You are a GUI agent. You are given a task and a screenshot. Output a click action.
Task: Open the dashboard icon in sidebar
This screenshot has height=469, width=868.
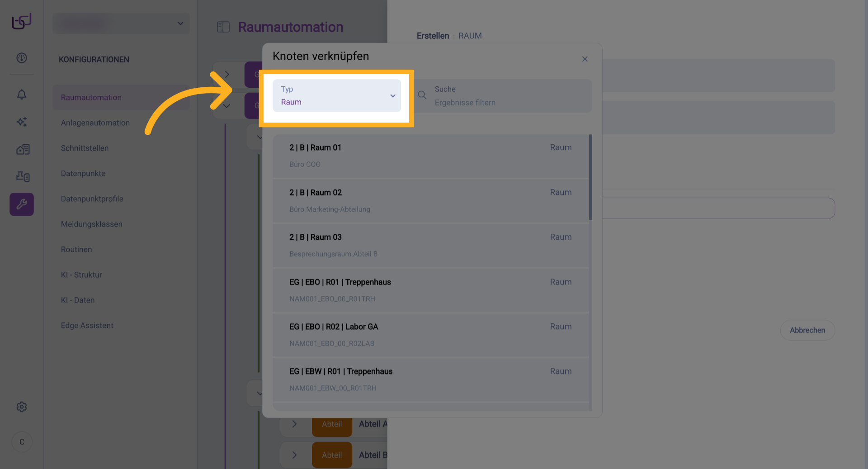[x=22, y=58]
